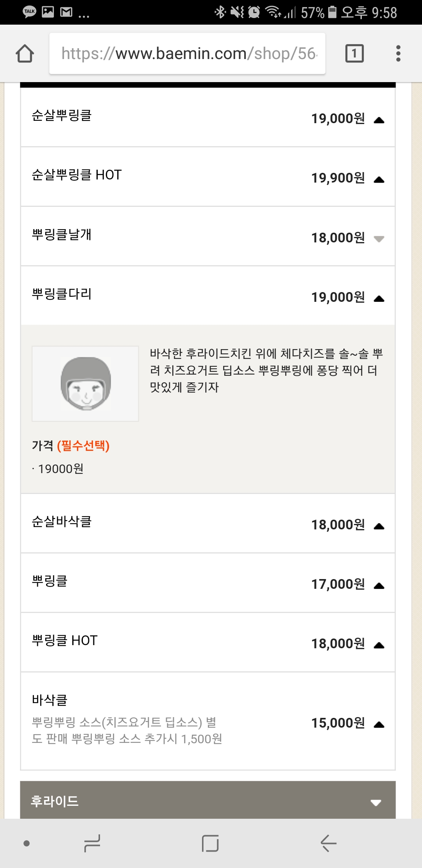Tap the Gmail notification icon
The image size is (422, 868).
(x=66, y=12)
